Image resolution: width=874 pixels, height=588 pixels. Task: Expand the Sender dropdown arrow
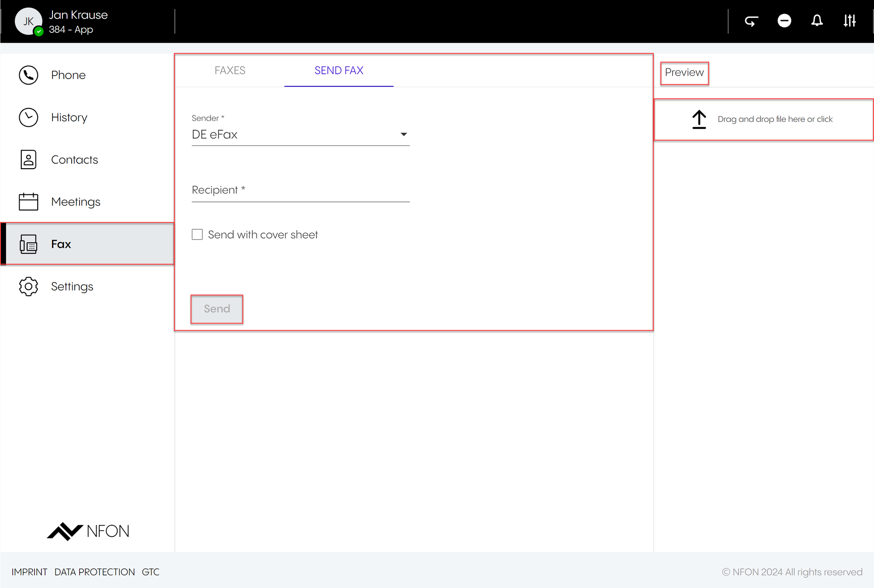(x=404, y=135)
